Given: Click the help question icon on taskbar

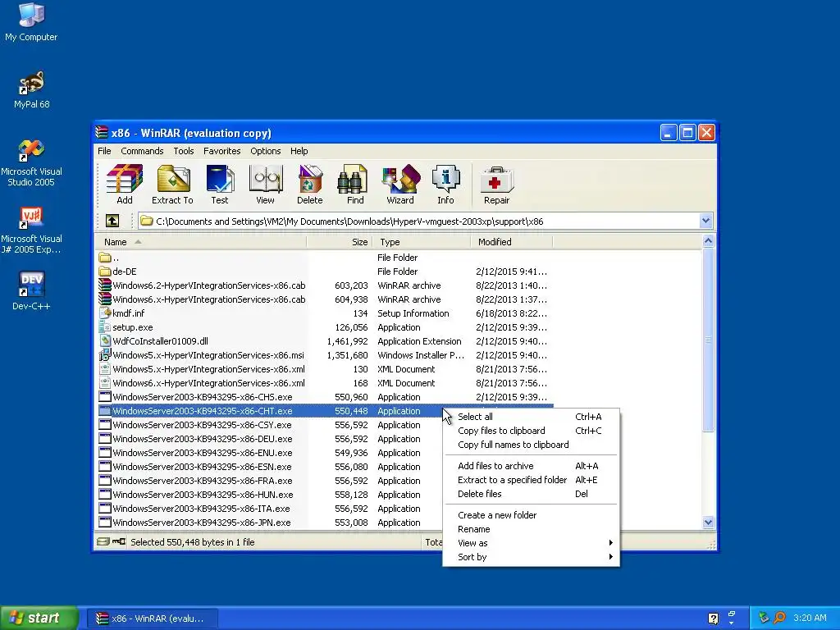Looking at the screenshot, I should point(713,619).
